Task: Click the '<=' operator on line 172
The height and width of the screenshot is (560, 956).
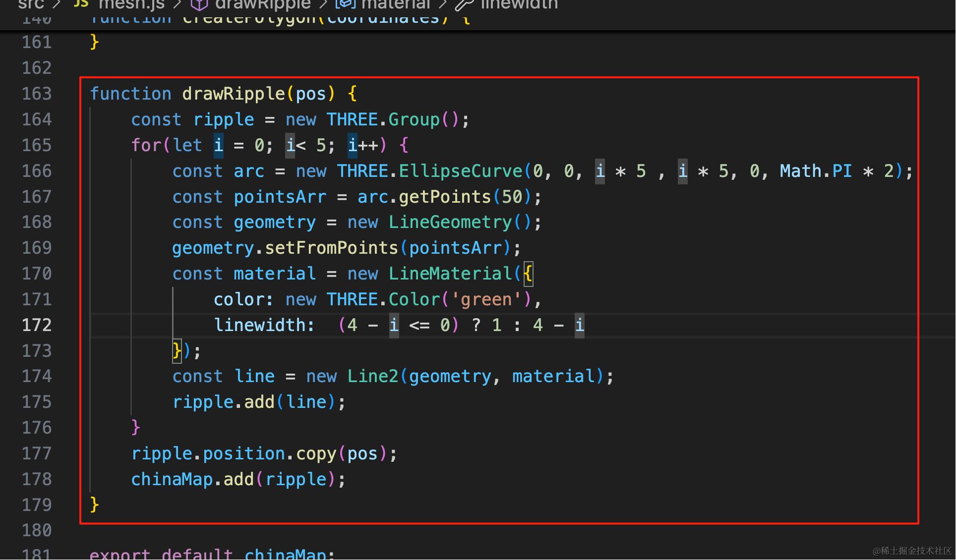Action: 419,325
